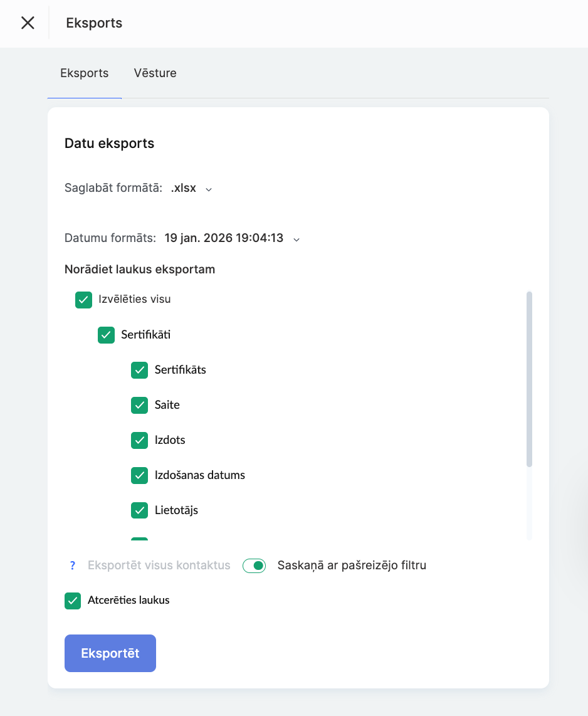Click the blue question mark help icon

tap(73, 566)
